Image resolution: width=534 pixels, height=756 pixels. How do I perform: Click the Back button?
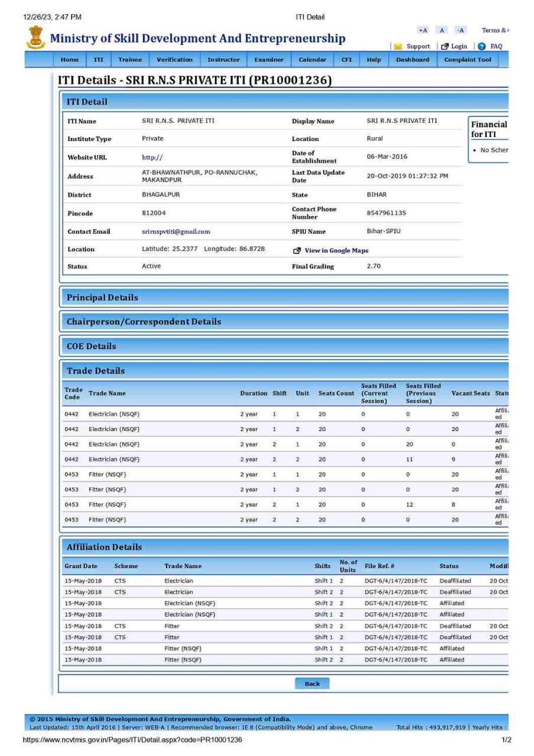coord(312,683)
